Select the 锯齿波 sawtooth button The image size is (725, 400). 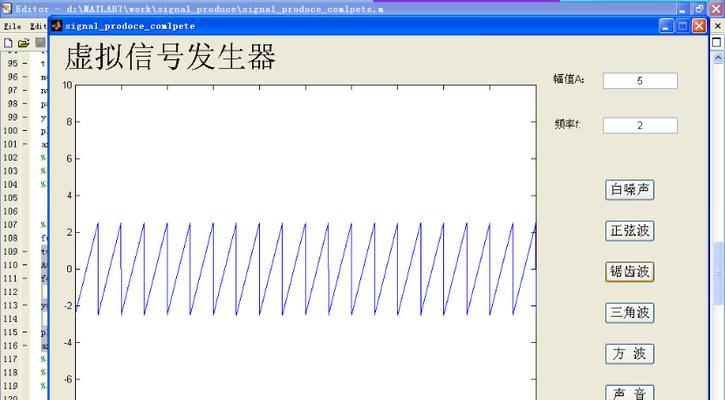(x=629, y=271)
